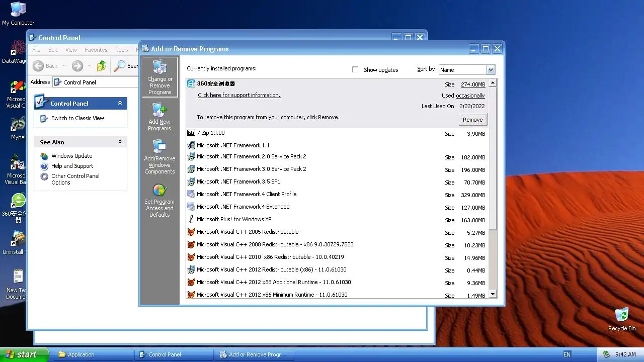Toggle the Show updates checkbox

point(355,70)
